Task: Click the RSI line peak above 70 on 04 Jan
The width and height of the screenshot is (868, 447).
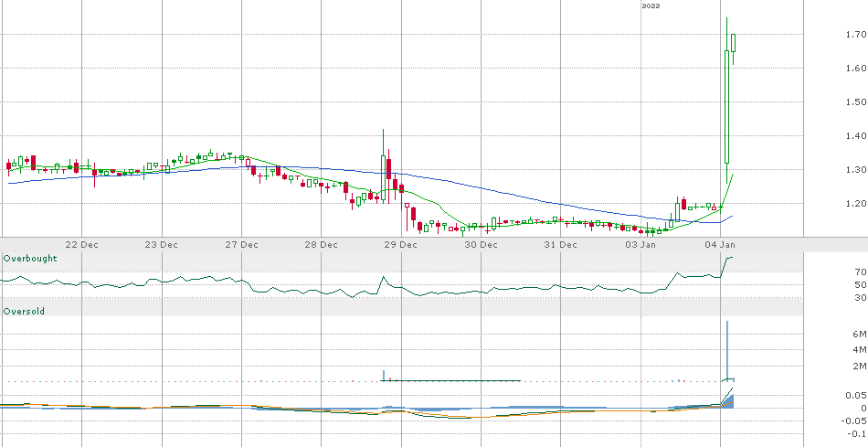Action: pos(730,258)
